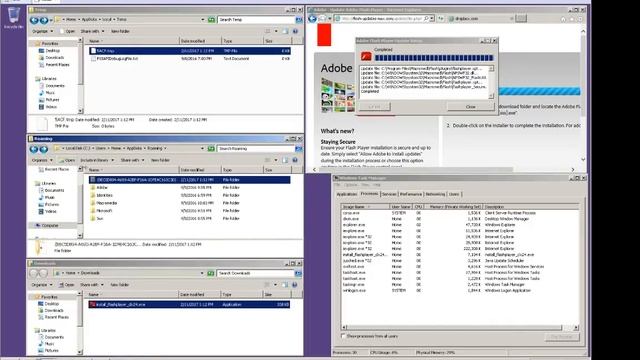Open Organize dropdown in the Roaming window
The width and height of the screenshot is (640, 360).
(42, 160)
